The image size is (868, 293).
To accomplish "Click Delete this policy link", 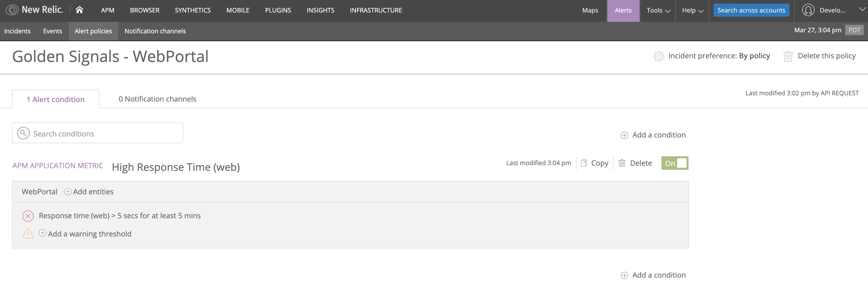I will (x=827, y=56).
